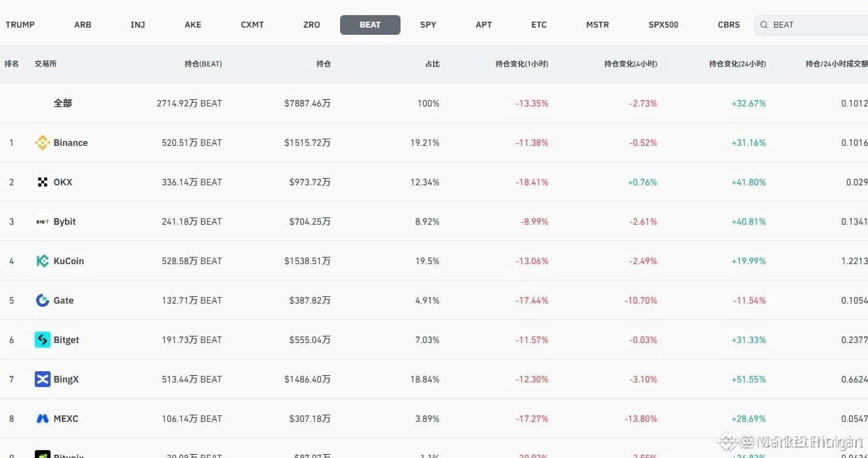Select the TRUMP coin tab
The height and width of the screenshot is (458, 868).
click(x=20, y=25)
